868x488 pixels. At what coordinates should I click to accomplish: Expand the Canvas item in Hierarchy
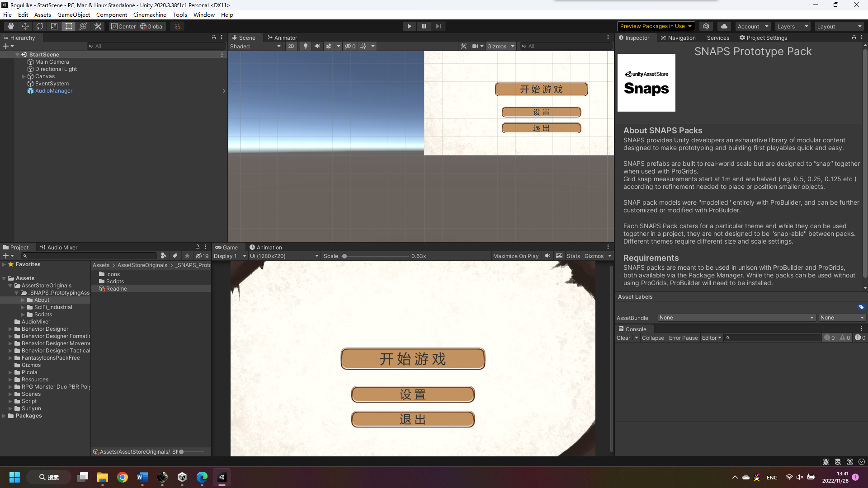pyautogui.click(x=24, y=76)
